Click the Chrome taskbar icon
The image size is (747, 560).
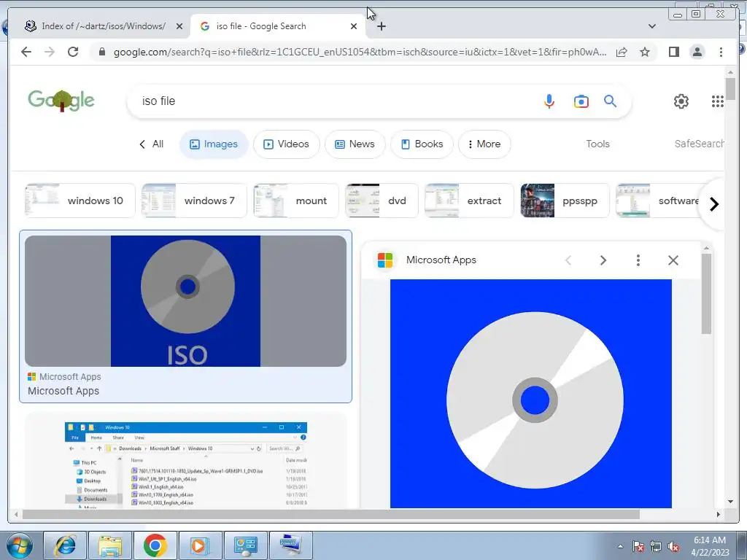pos(155,545)
